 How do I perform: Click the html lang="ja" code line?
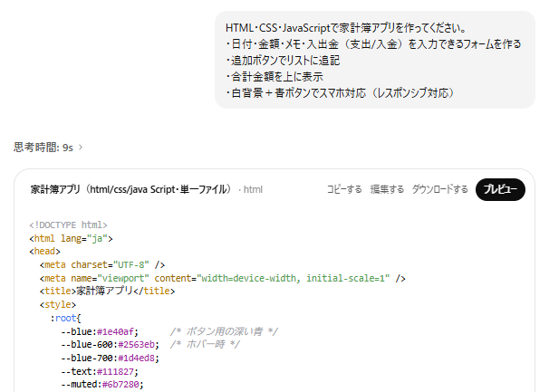point(71,238)
